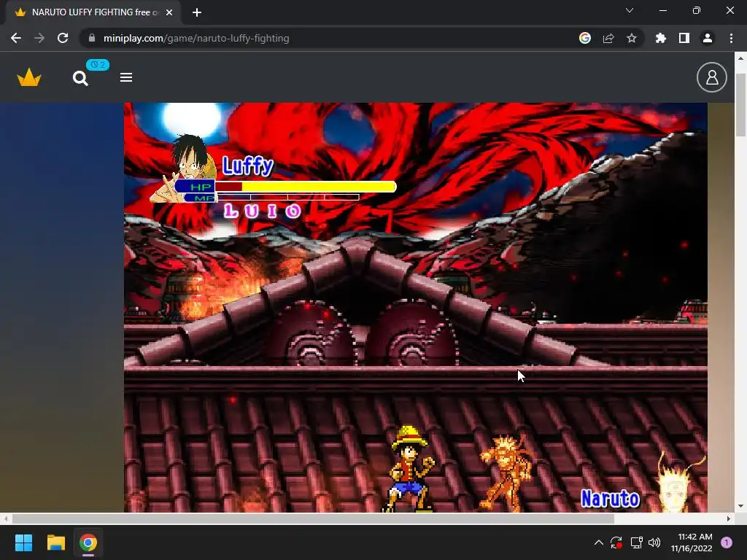Click the horizontal scroll left arrow
The height and width of the screenshot is (560, 747).
pos(5,518)
